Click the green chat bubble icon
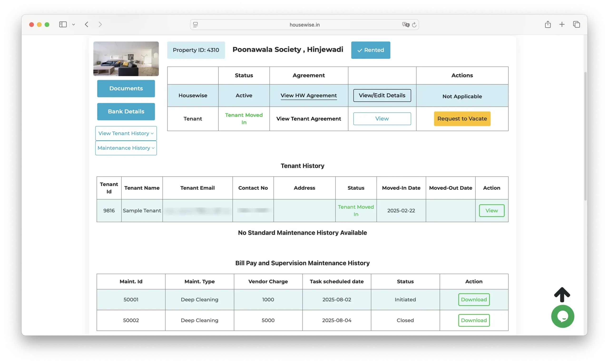Viewport: 609px width, 364px height. tap(562, 316)
